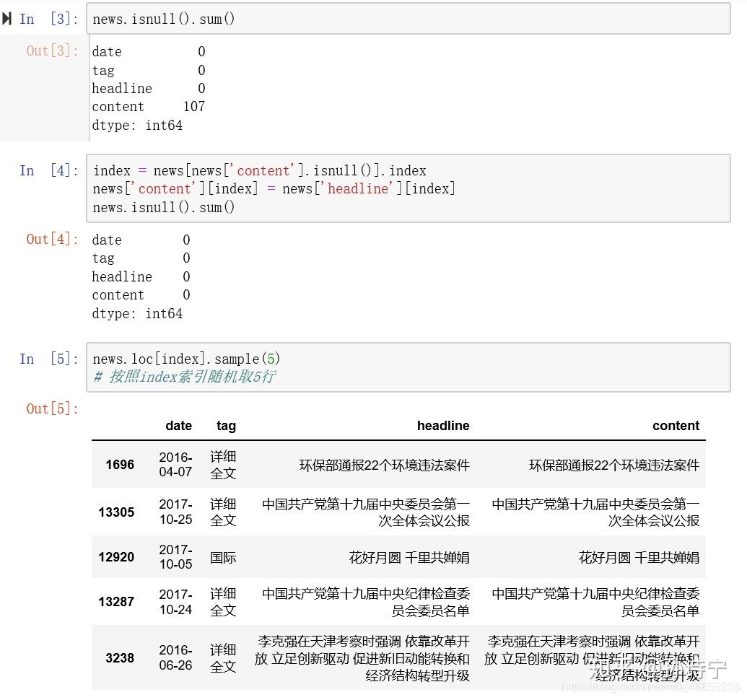Click the tag column header
The image size is (747, 700).
[226, 426]
